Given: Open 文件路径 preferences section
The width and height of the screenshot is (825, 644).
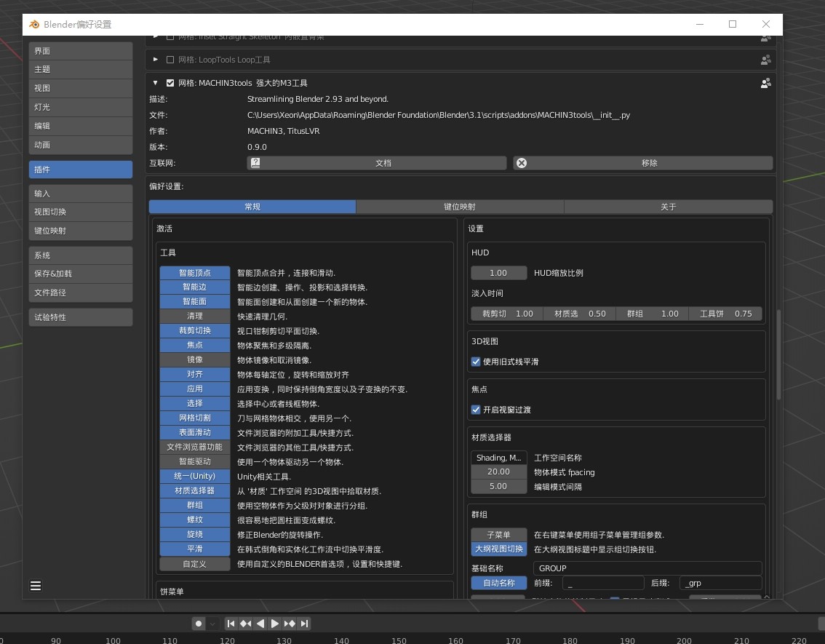Looking at the screenshot, I should tap(81, 293).
